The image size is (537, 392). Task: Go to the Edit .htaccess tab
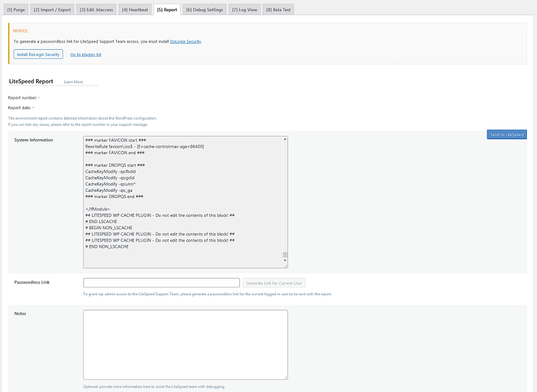coord(96,10)
